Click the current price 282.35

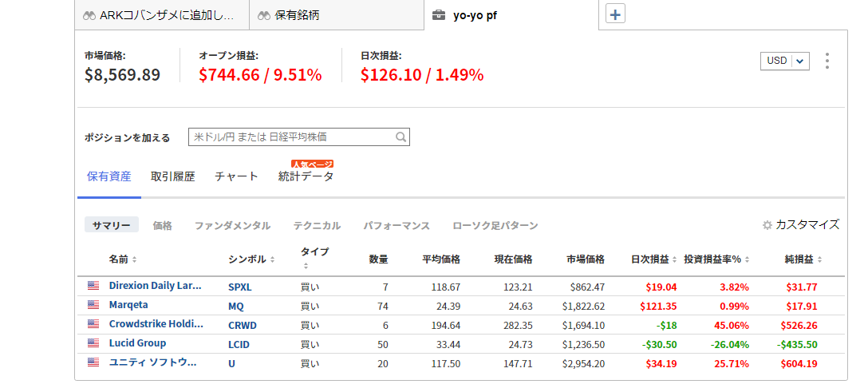(518, 326)
